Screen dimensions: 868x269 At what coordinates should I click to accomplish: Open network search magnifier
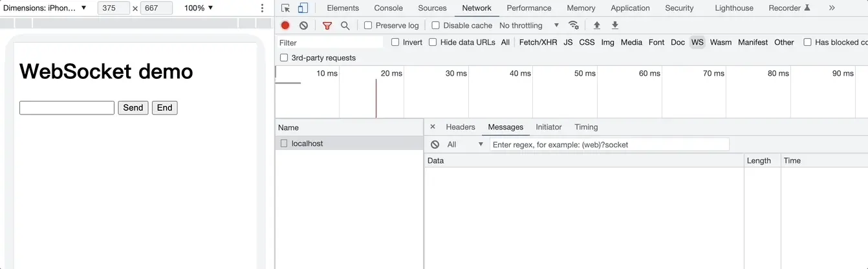pyautogui.click(x=345, y=25)
